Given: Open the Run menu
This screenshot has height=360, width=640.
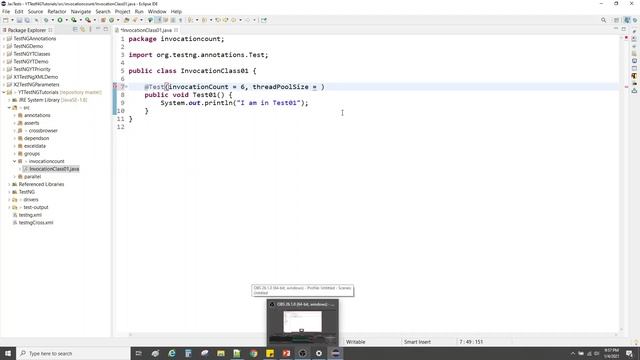Looking at the screenshot, I should [139, 11].
